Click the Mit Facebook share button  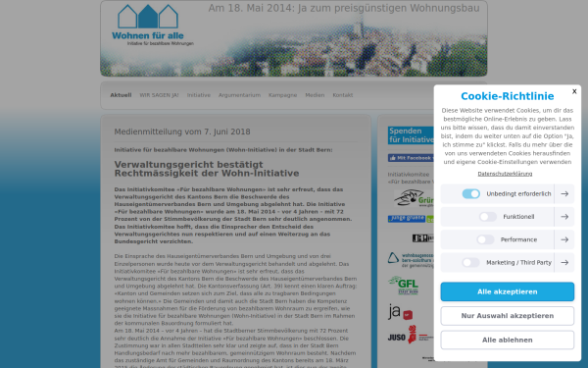411,158
